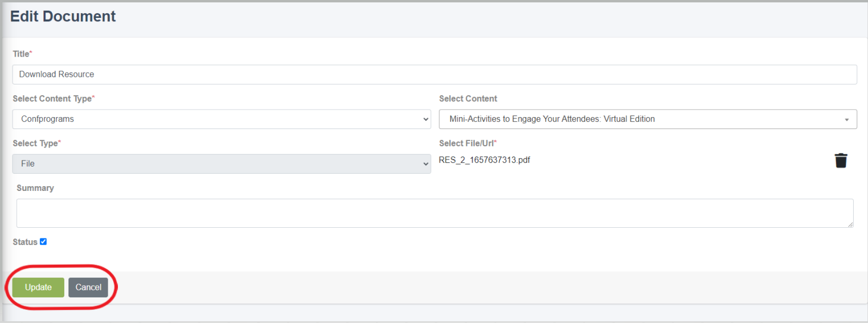Screen dimensions: 868x323
Task: Click the Summary label
Action: pyautogui.click(x=35, y=188)
